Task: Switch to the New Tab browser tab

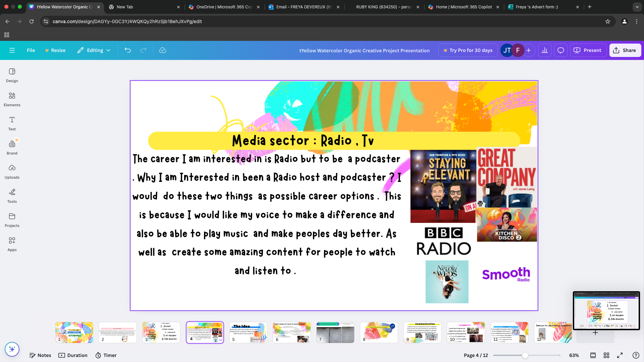Action: [x=144, y=7]
